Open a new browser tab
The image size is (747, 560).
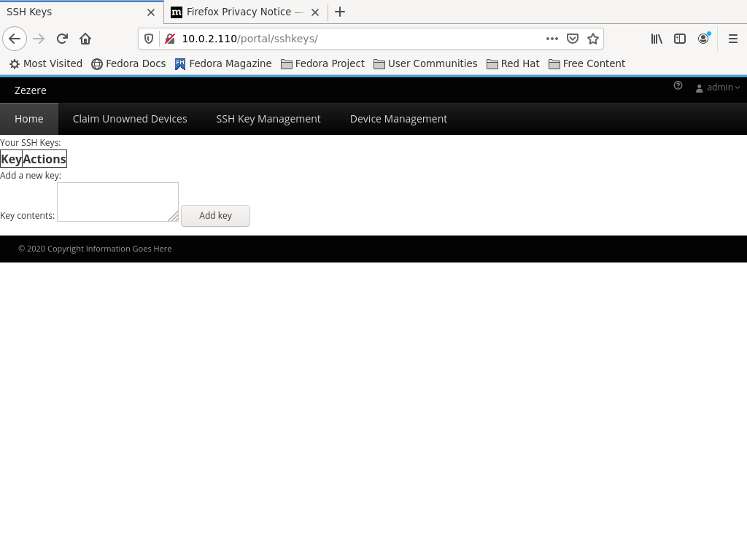[340, 12]
